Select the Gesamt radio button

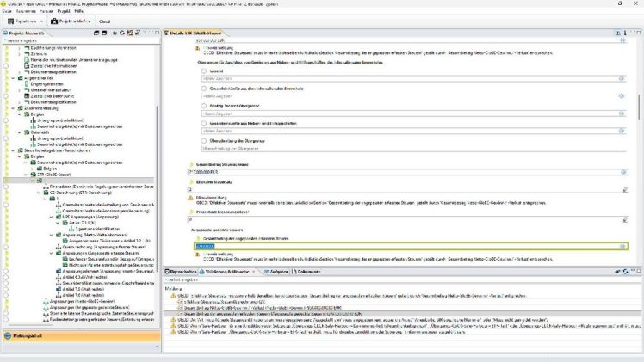point(204,71)
